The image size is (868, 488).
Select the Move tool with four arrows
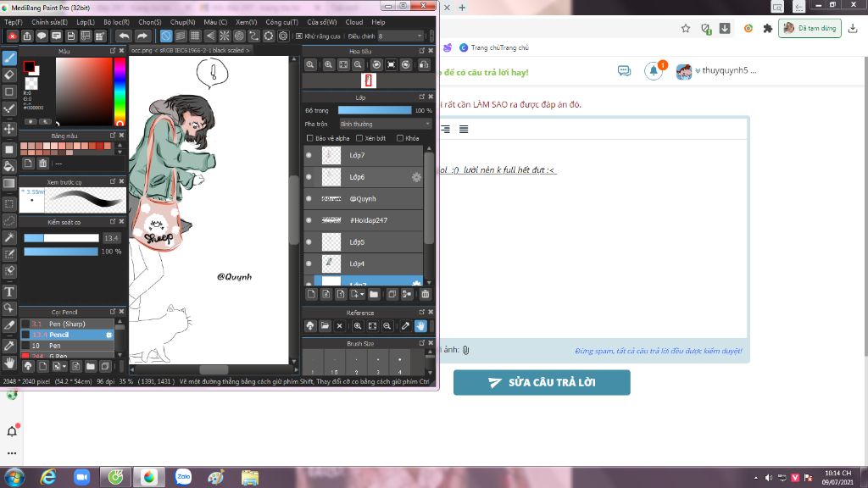pyautogui.click(x=9, y=129)
